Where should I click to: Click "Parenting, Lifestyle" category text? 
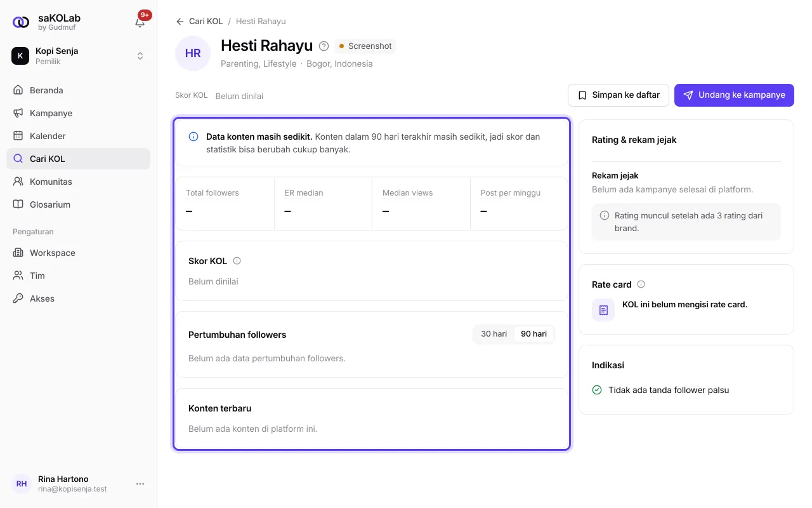coord(259,63)
